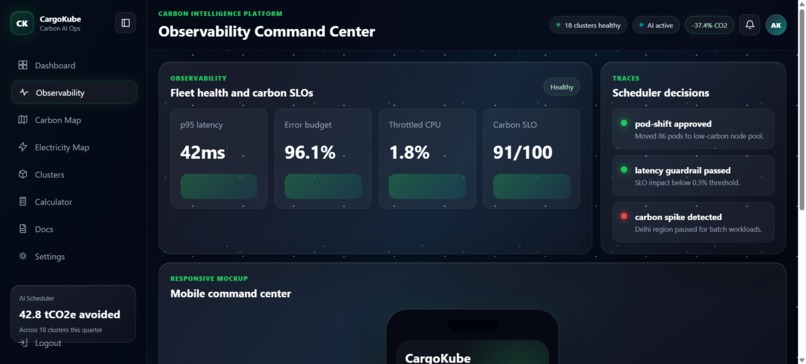Viewport: 806px width, 364px height.
Task: Click the 18 clusters healthy pill
Action: (588, 25)
